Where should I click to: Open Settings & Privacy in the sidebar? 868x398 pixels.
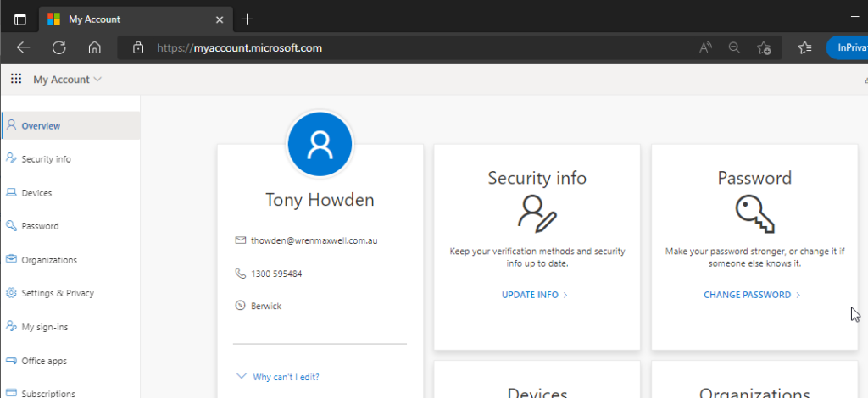pyautogui.click(x=71, y=293)
